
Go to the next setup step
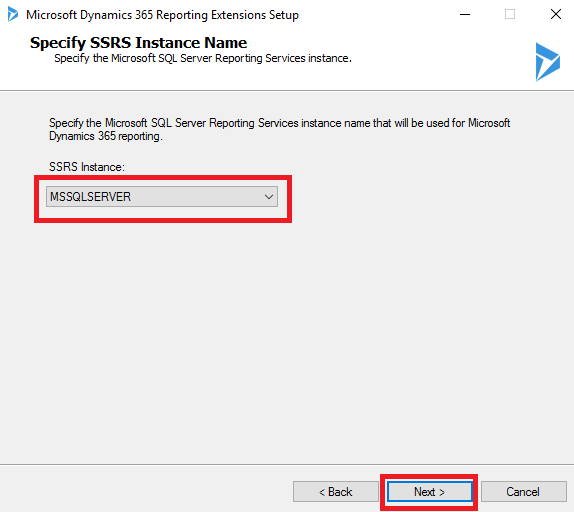click(x=429, y=492)
